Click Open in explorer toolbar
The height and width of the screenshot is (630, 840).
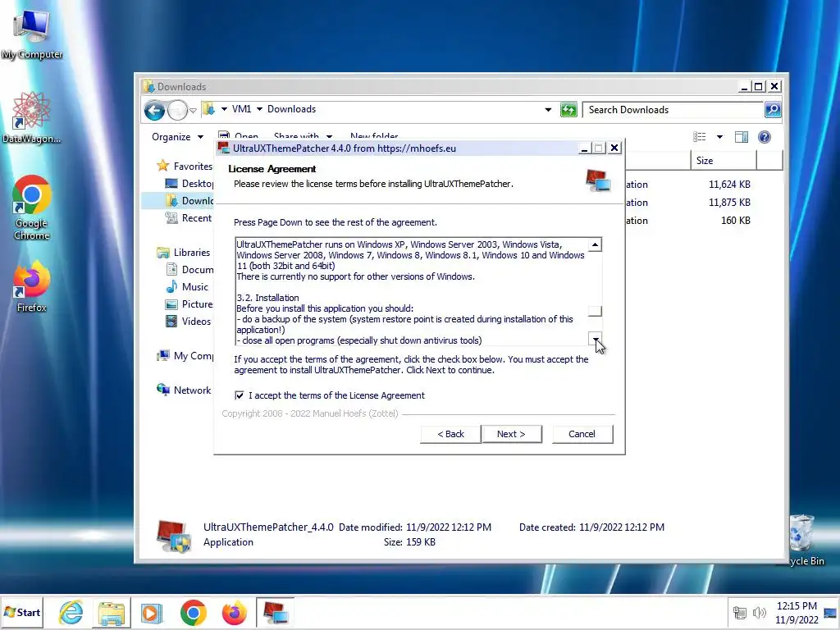(x=239, y=136)
